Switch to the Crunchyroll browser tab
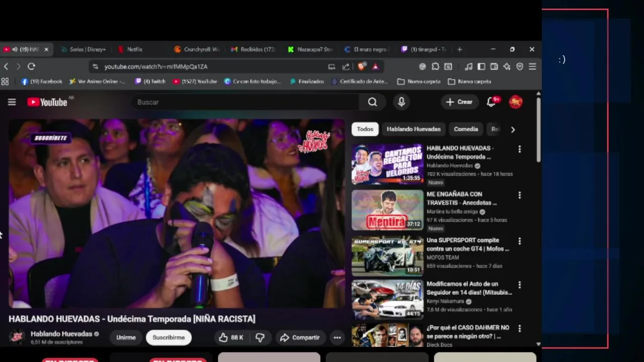 pos(197,49)
